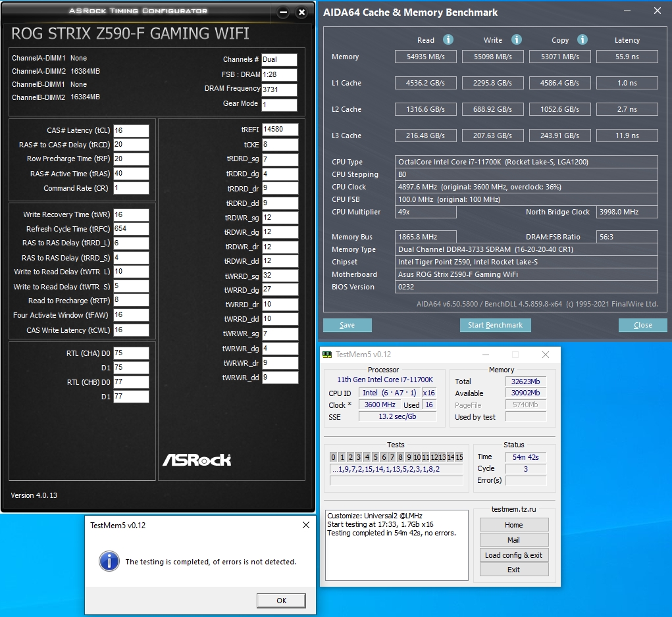Click the Memory Write result 55098 MB/s
This screenshot has width=672, height=617.
(x=493, y=57)
